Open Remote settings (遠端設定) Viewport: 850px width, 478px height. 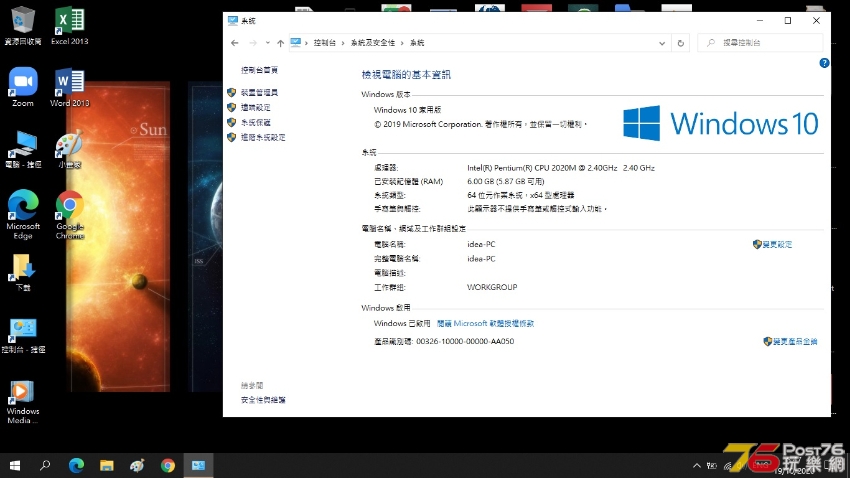coord(255,107)
